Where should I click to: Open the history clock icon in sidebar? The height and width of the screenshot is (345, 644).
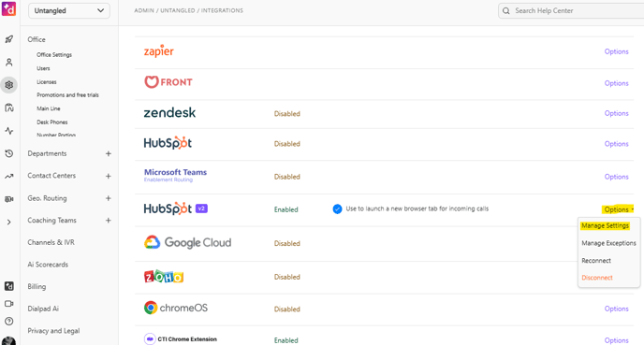[x=9, y=153]
